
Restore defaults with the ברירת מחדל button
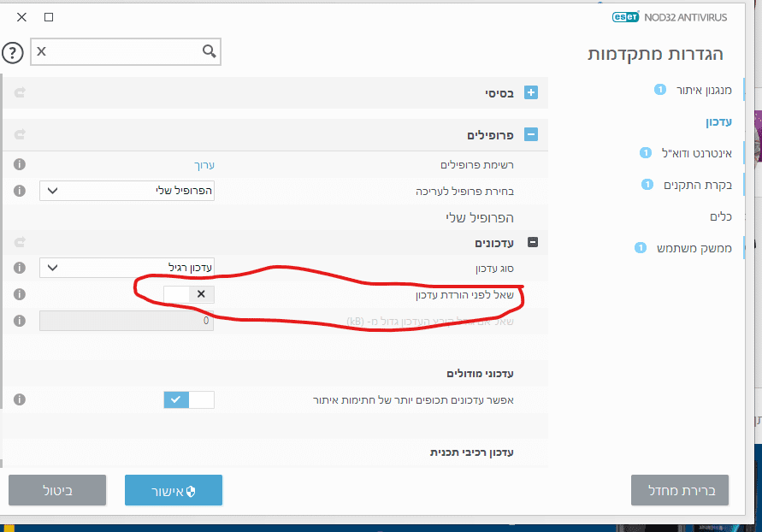[x=679, y=490]
